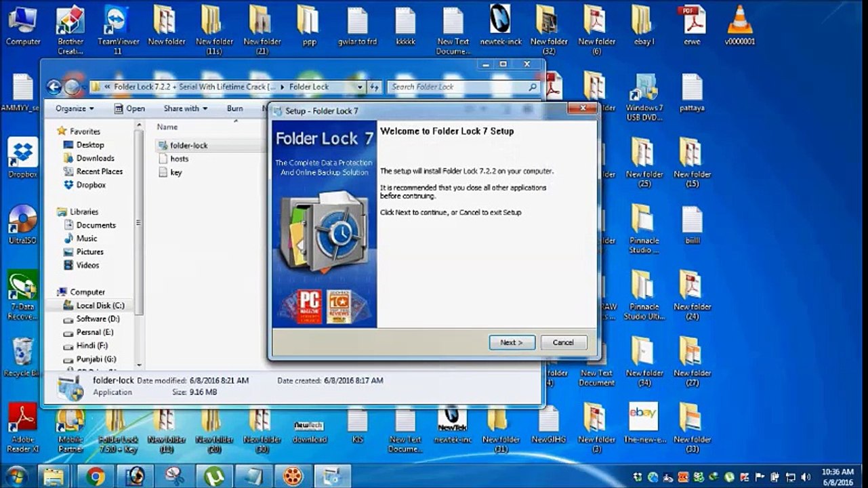Select Computer in the Explorer navigation pane
Image resolution: width=868 pixels, height=488 pixels.
coord(81,292)
